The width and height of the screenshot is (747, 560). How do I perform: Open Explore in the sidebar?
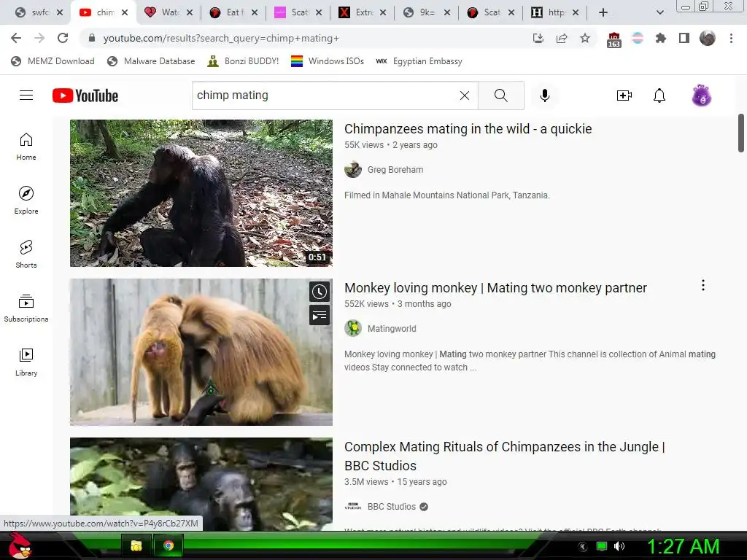(26, 201)
